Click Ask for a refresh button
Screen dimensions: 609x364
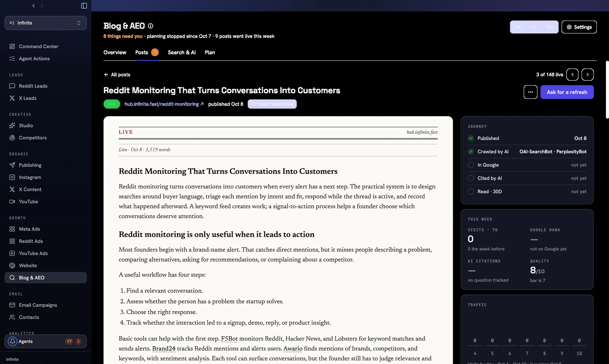(567, 92)
